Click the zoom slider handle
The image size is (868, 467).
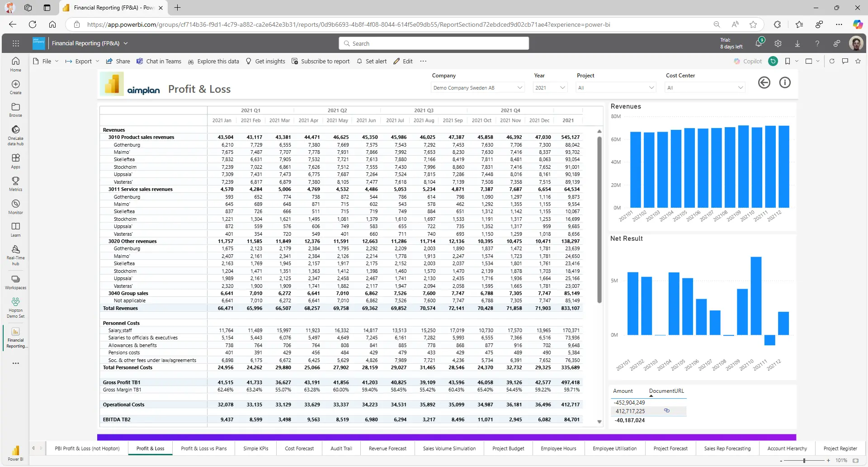click(804, 460)
